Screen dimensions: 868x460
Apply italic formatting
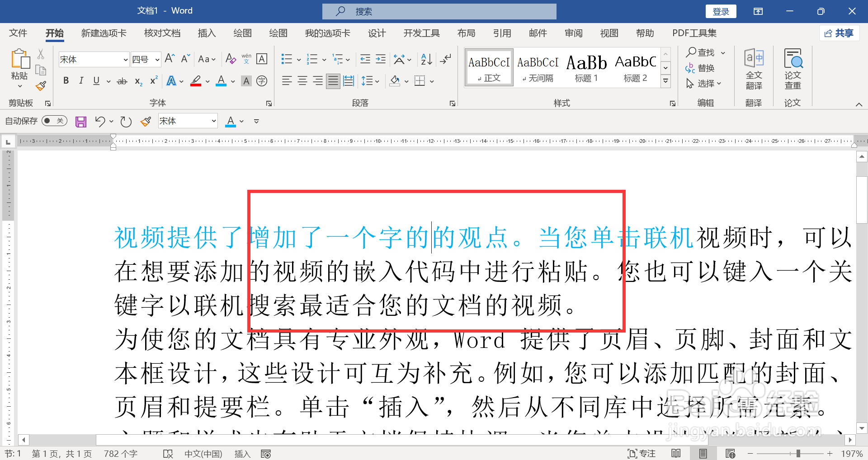[81, 80]
